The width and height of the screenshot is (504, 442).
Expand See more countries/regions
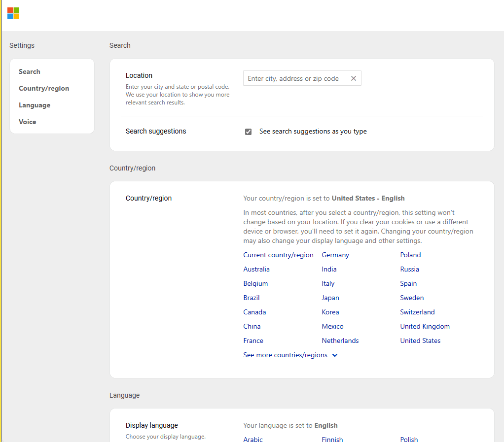point(290,355)
